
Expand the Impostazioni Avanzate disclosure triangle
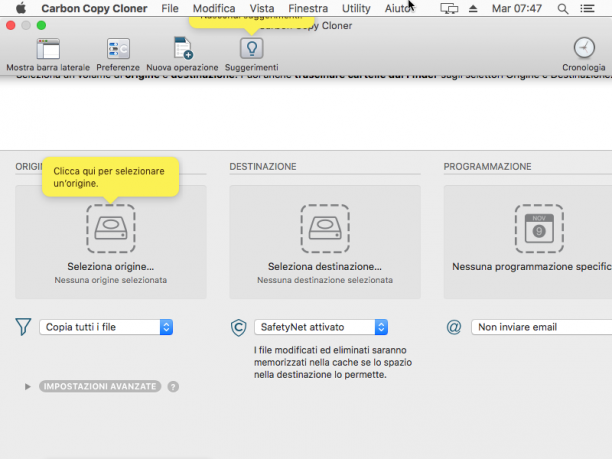coord(27,386)
